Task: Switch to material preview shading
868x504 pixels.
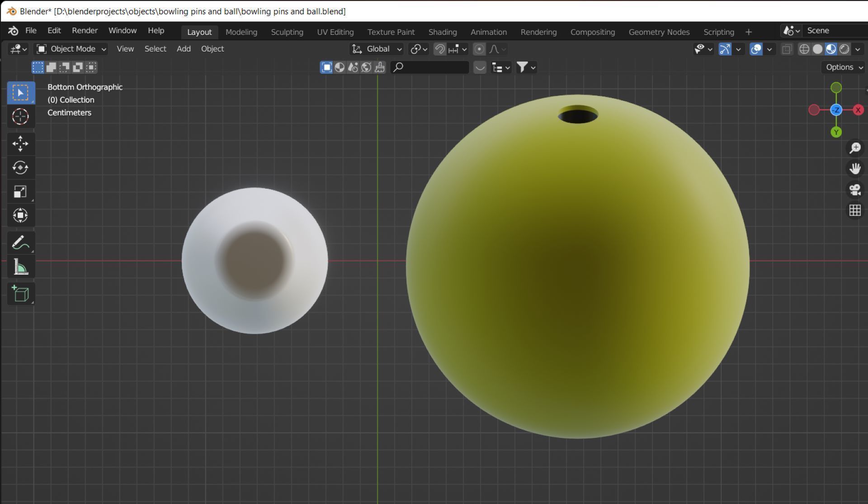Action: pyautogui.click(x=831, y=49)
